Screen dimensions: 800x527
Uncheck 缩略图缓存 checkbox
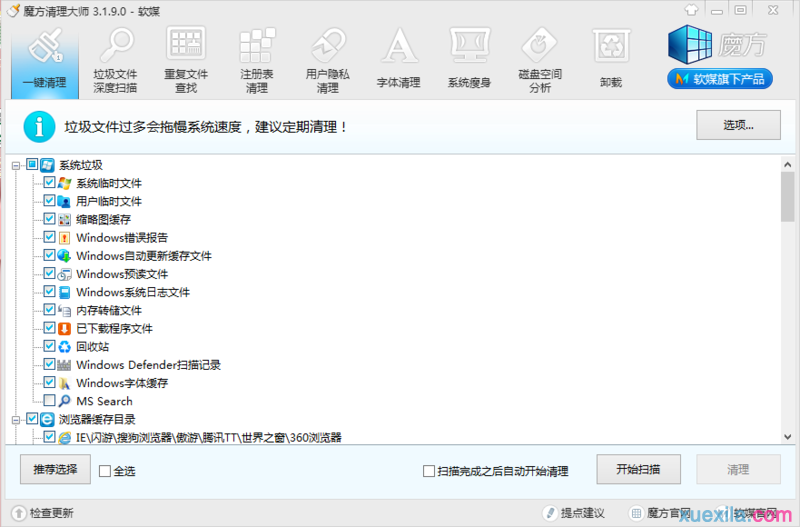point(49,219)
